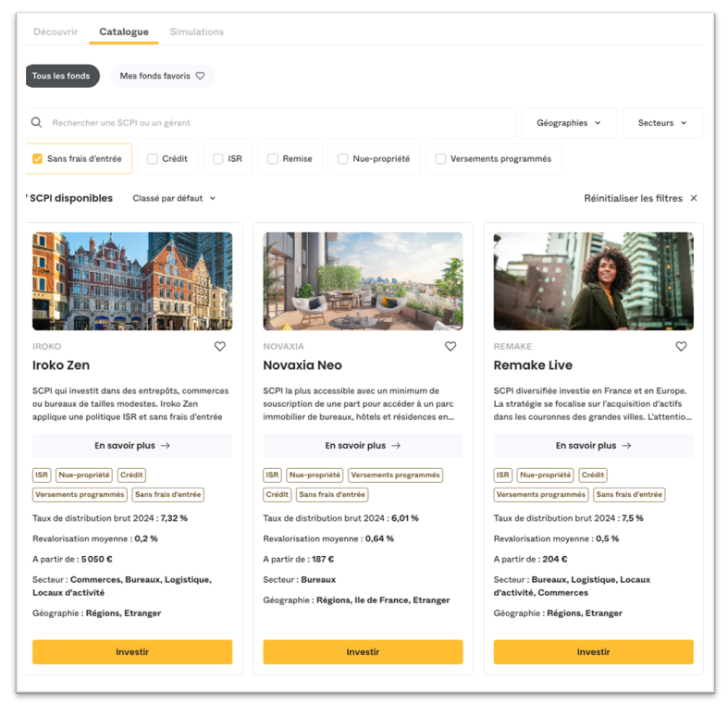Click Versements programmés tag on Novaxia Neo card
The width and height of the screenshot is (728, 705).
pos(395,476)
